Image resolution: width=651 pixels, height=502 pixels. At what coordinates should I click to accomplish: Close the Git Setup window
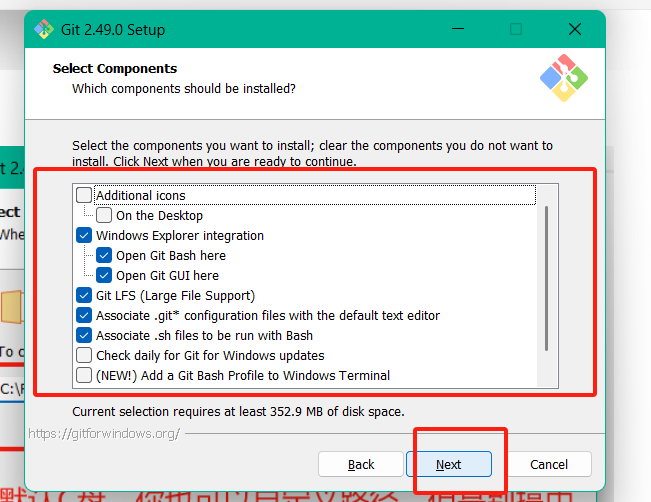click(575, 29)
